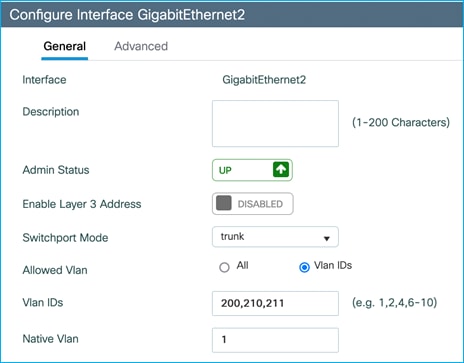
Task: Click the Native Vlan input field
Action: [x=275, y=340]
